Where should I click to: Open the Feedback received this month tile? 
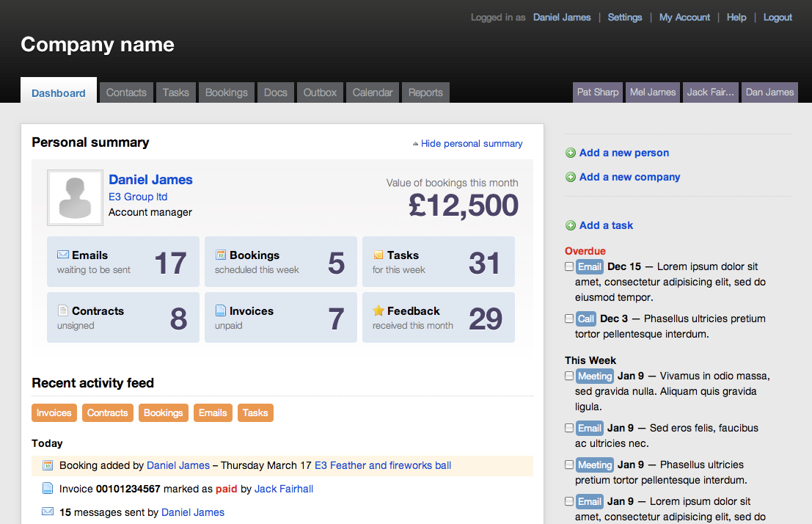click(x=439, y=317)
